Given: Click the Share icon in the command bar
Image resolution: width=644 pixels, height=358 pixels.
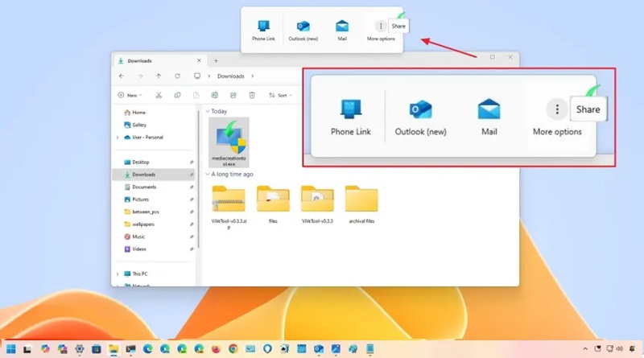Looking at the screenshot, I should [x=233, y=95].
